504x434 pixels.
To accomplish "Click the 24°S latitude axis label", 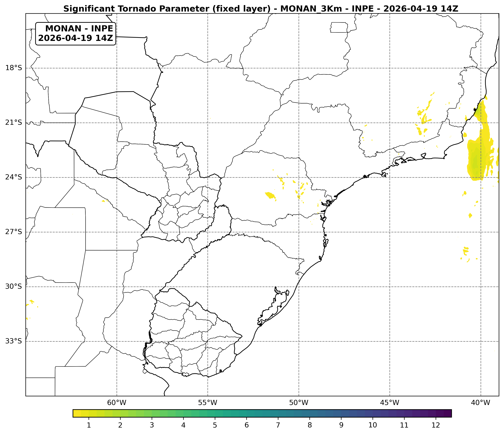I will tap(14, 177).
